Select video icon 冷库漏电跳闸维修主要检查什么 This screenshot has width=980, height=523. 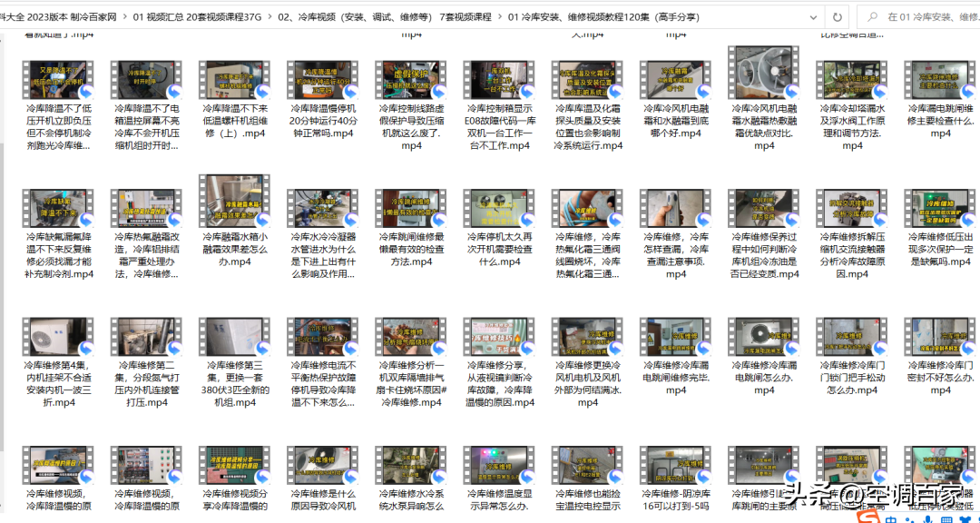[x=940, y=80]
